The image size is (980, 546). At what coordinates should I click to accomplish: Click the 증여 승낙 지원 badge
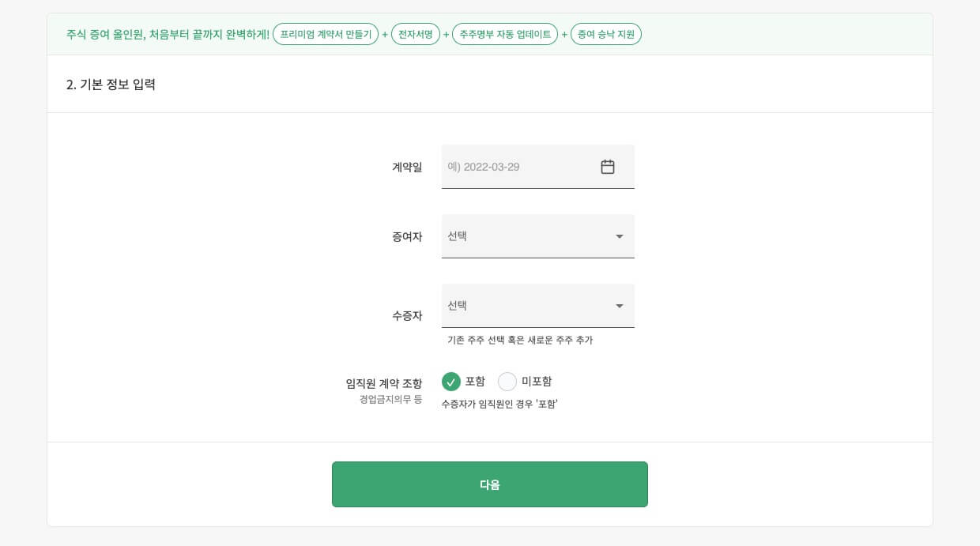[x=606, y=34]
